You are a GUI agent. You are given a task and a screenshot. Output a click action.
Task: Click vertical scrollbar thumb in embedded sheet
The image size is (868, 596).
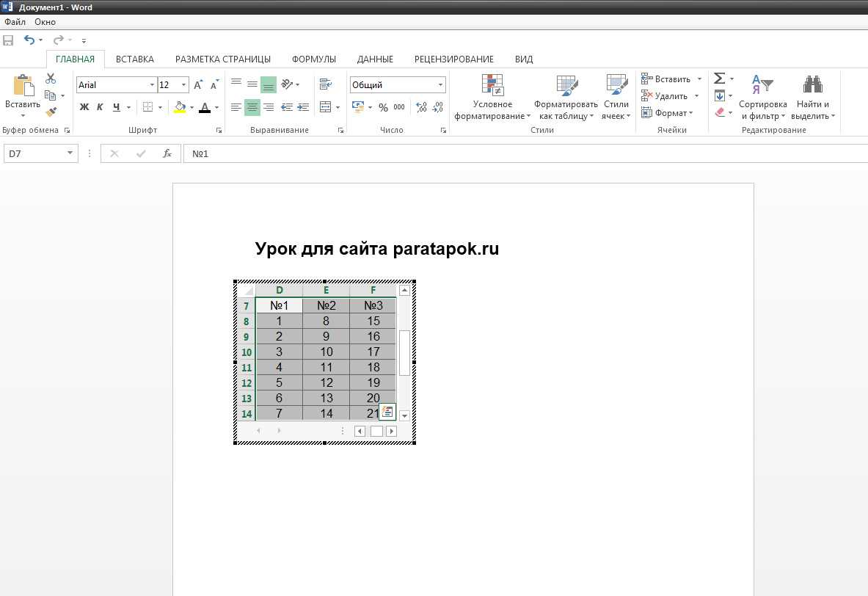(x=405, y=353)
